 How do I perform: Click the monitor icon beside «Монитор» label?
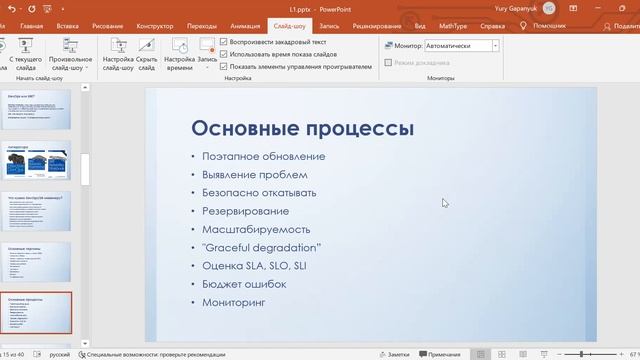click(389, 46)
